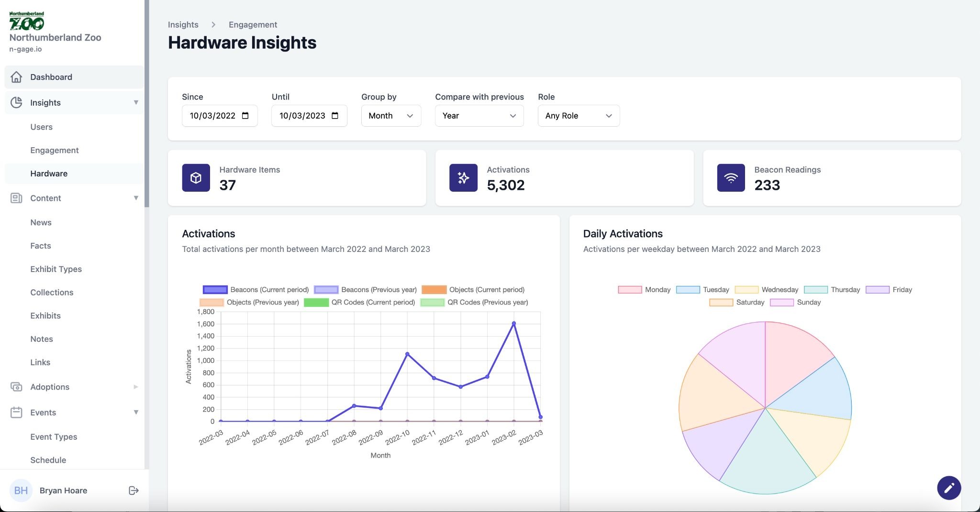
Task: Open Exhibit Types in Content menu
Action: (56, 269)
